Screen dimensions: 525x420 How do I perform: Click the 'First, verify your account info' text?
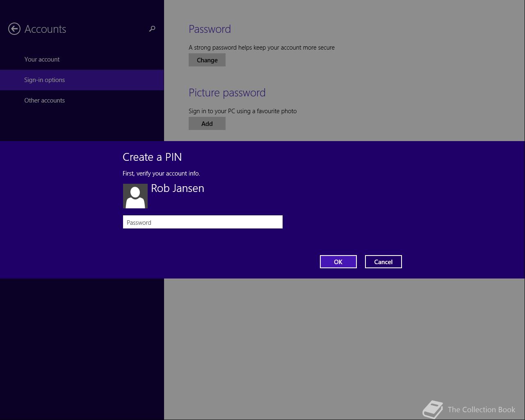[161, 173]
